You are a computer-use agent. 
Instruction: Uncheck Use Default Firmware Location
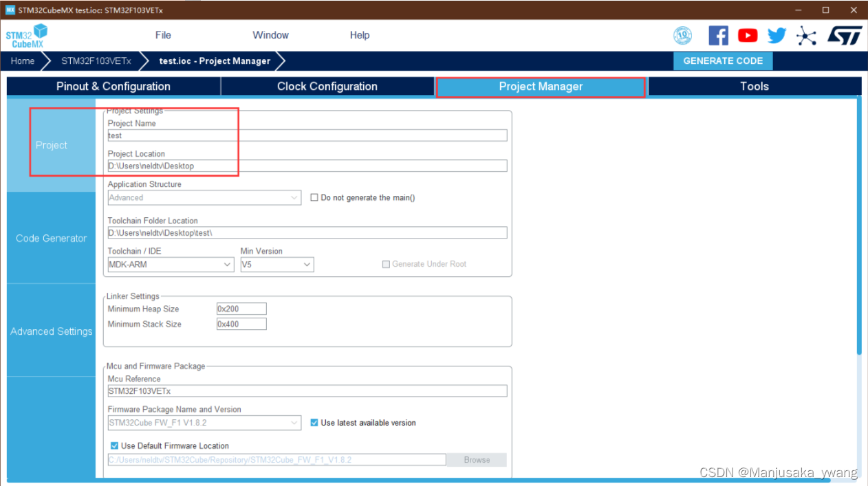(x=114, y=445)
